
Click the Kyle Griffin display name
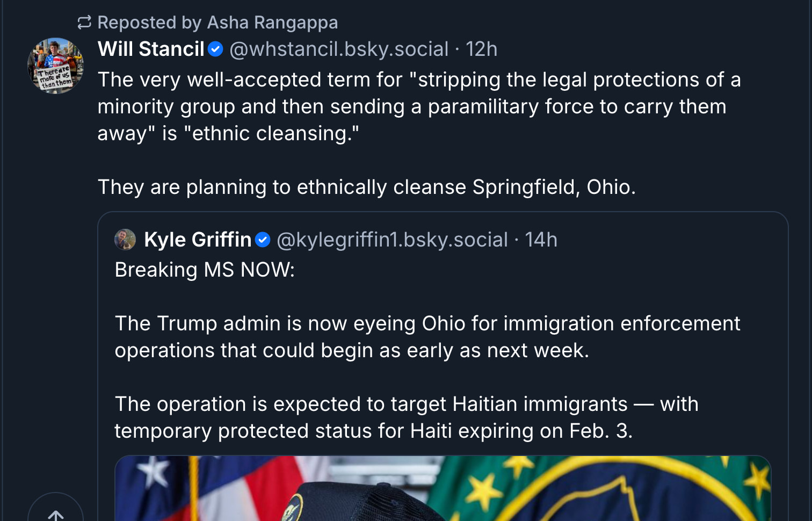point(198,240)
